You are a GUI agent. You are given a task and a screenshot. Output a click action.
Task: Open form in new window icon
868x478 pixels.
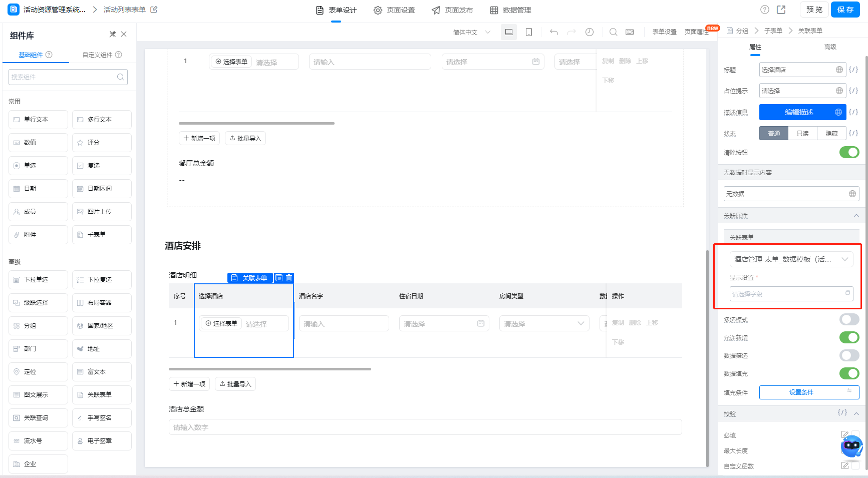[x=781, y=10]
